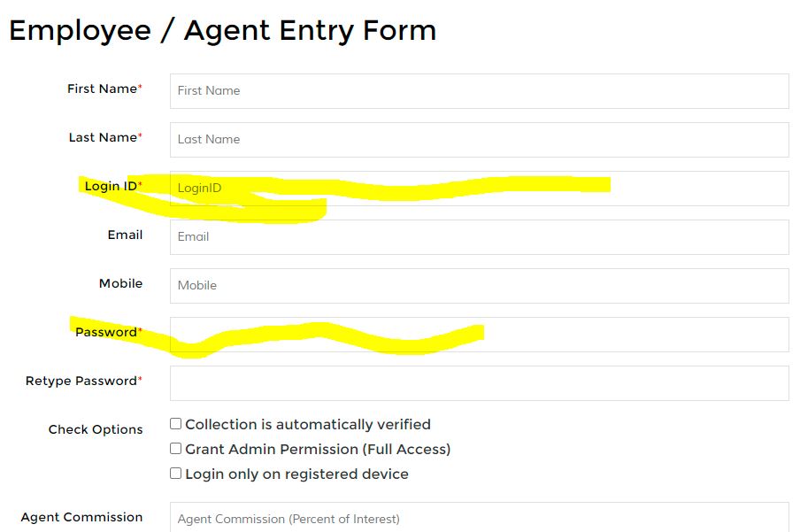Click into the First Name text field
This screenshot has height=532, width=800.
pos(479,91)
